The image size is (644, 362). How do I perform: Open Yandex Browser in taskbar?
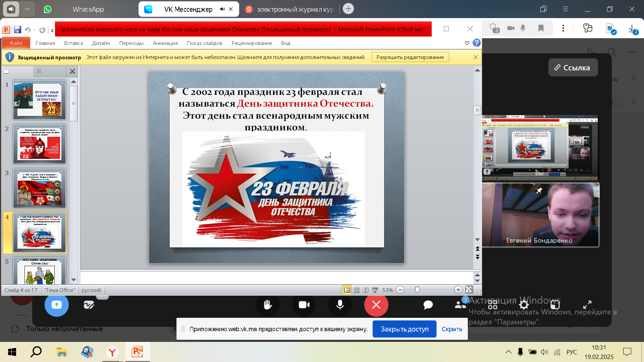(112, 352)
